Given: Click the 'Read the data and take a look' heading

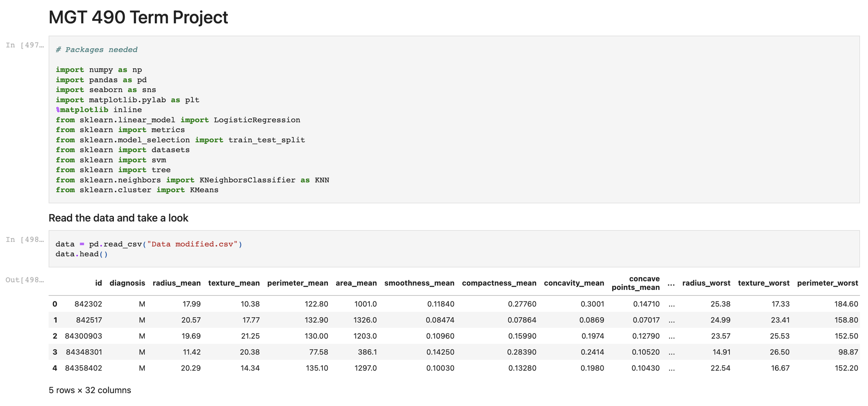Looking at the screenshot, I should point(118,218).
